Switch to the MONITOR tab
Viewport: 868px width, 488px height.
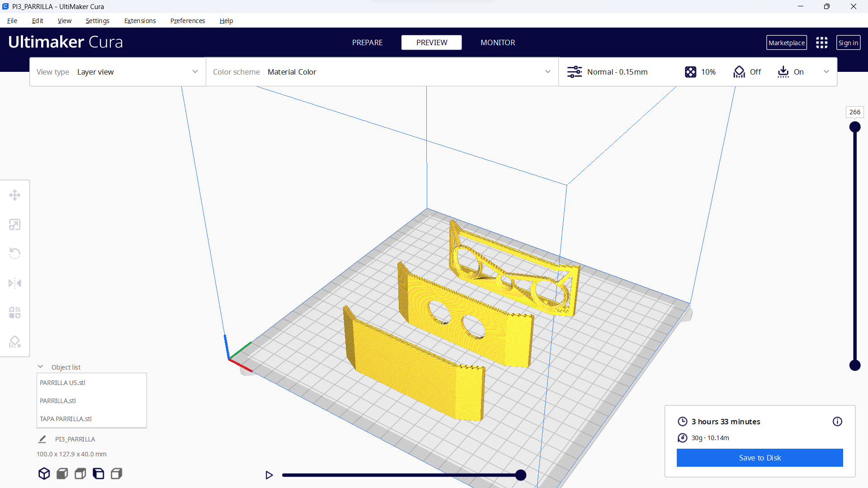click(x=497, y=42)
